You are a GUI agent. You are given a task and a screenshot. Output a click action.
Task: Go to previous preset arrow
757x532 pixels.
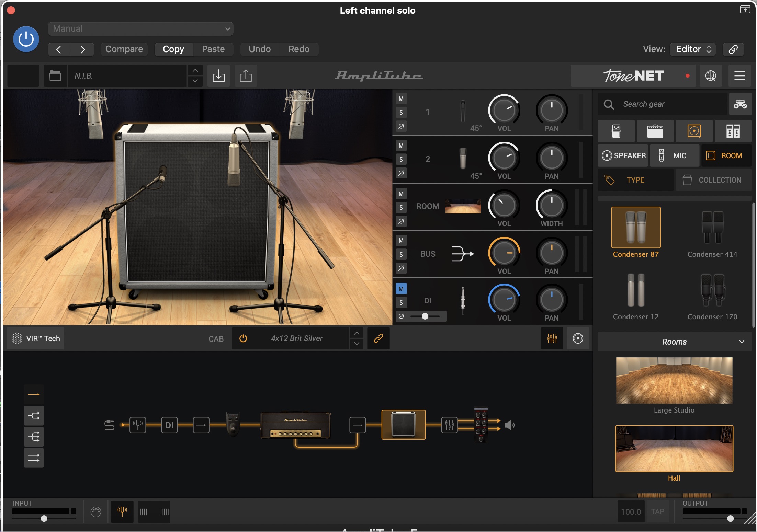click(x=59, y=49)
